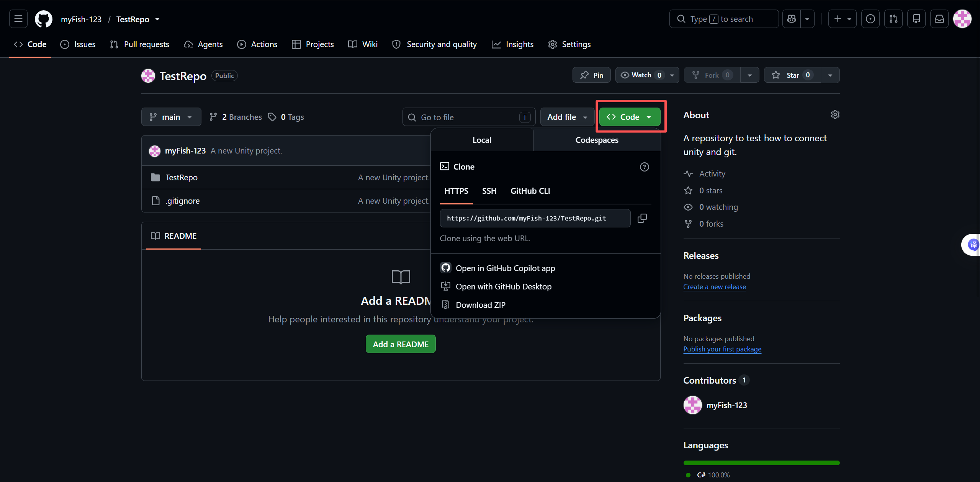Switch to the Agents tab
980x482 pixels.
click(x=203, y=44)
